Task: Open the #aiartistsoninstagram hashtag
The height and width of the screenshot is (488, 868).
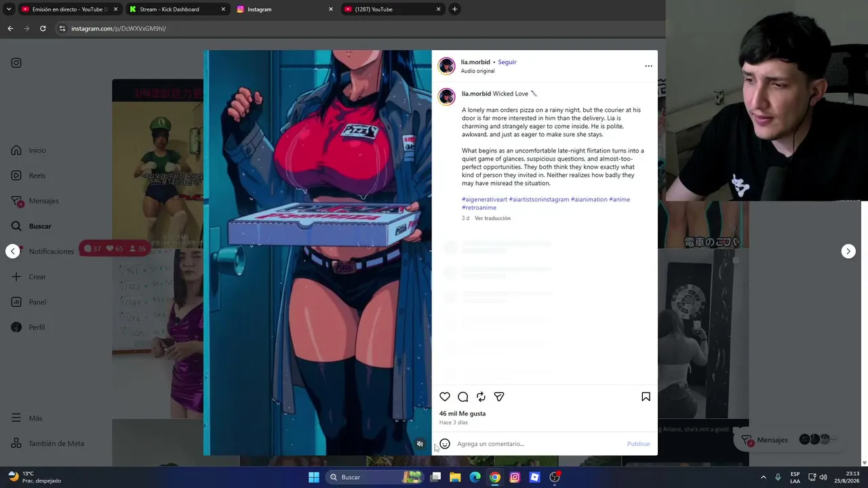Action: (539, 200)
